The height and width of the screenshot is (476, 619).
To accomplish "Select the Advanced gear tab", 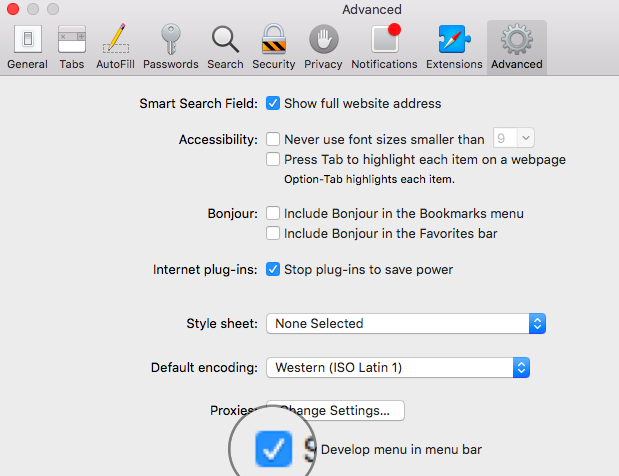I will 516,47.
